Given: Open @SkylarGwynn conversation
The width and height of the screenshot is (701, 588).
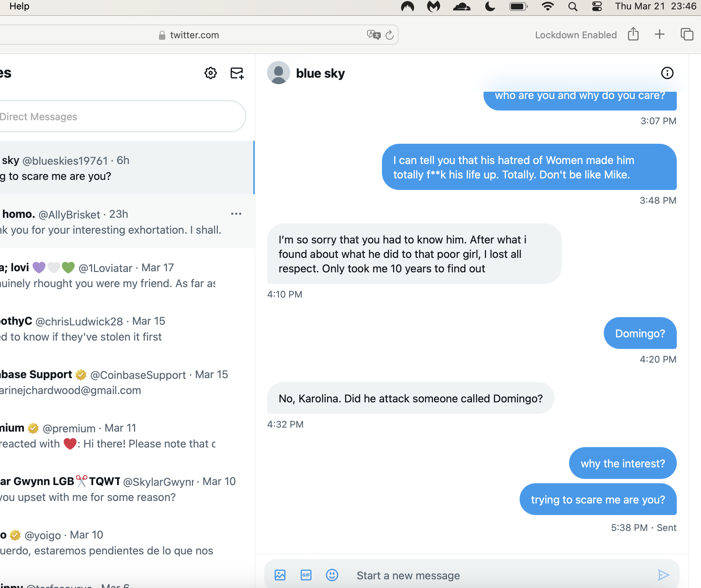Looking at the screenshot, I should [x=127, y=489].
